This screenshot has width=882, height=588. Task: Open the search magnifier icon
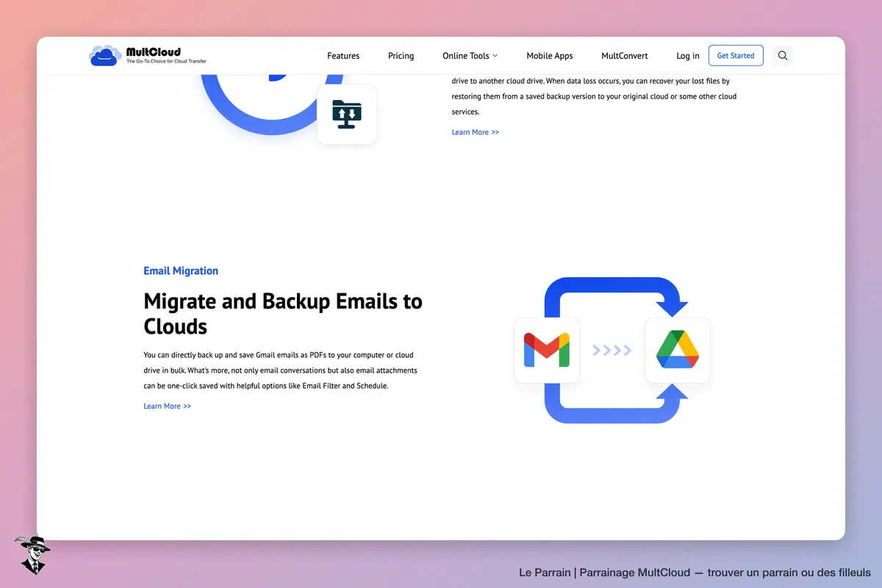pyautogui.click(x=783, y=55)
